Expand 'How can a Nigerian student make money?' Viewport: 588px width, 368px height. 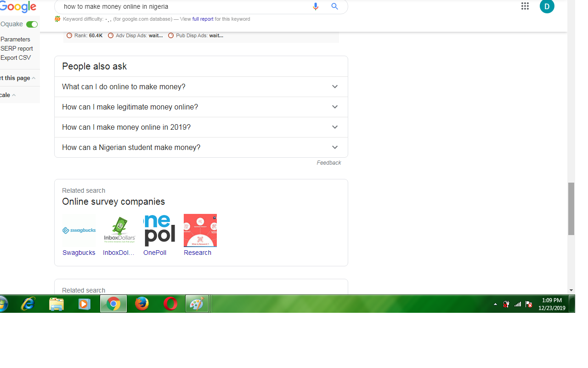(201, 147)
